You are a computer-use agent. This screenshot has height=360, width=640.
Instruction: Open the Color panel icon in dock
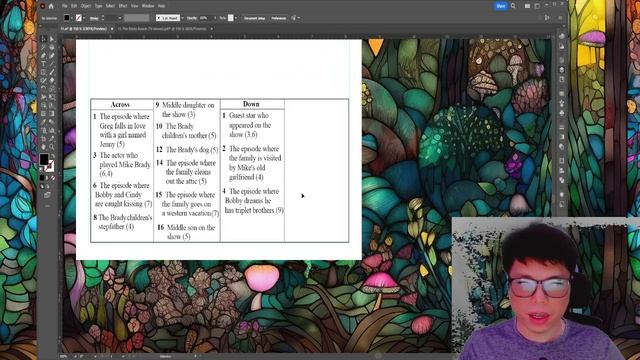[x=562, y=36]
